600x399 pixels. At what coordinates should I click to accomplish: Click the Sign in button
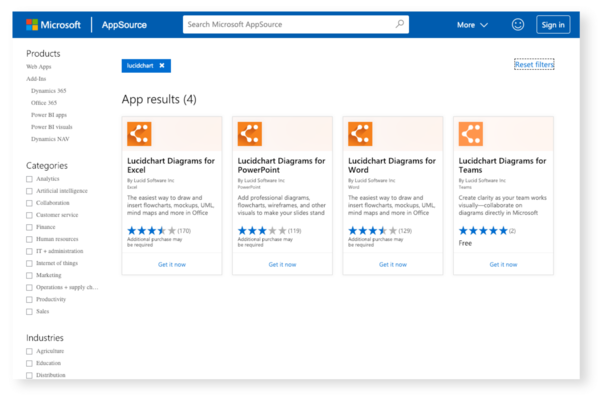[553, 25]
